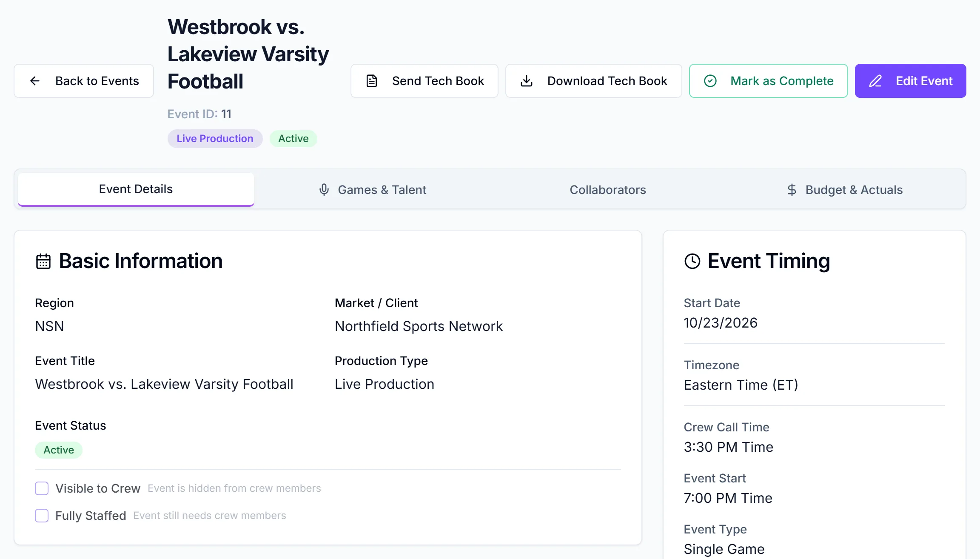Click the region value NSN
The height and width of the screenshot is (559, 980).
(x=49, y=326)
